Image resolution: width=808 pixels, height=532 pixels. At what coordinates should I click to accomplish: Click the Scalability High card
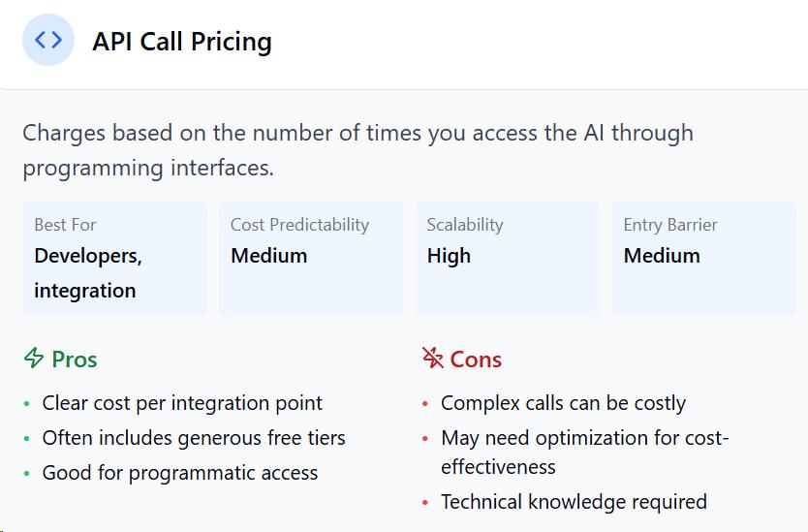point(508,259)
